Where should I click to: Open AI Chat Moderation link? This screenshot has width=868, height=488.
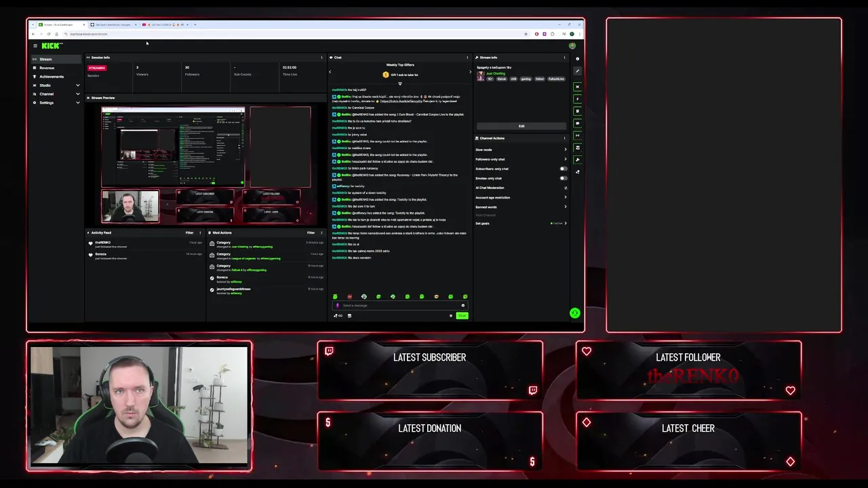tap(521, 188)
